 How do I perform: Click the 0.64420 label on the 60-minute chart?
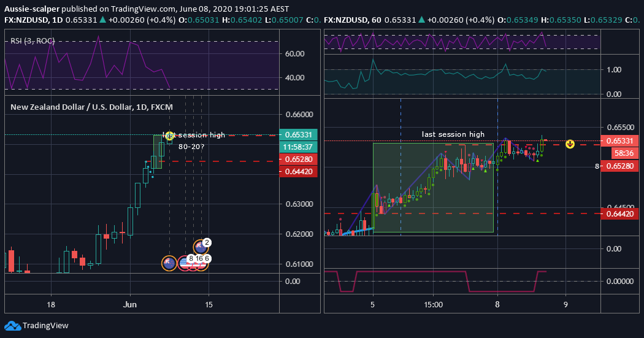click(619, 213)
